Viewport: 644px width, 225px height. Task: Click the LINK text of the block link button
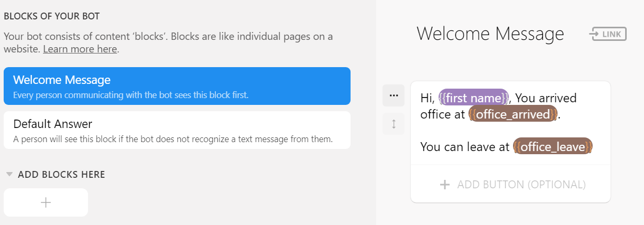612,35
